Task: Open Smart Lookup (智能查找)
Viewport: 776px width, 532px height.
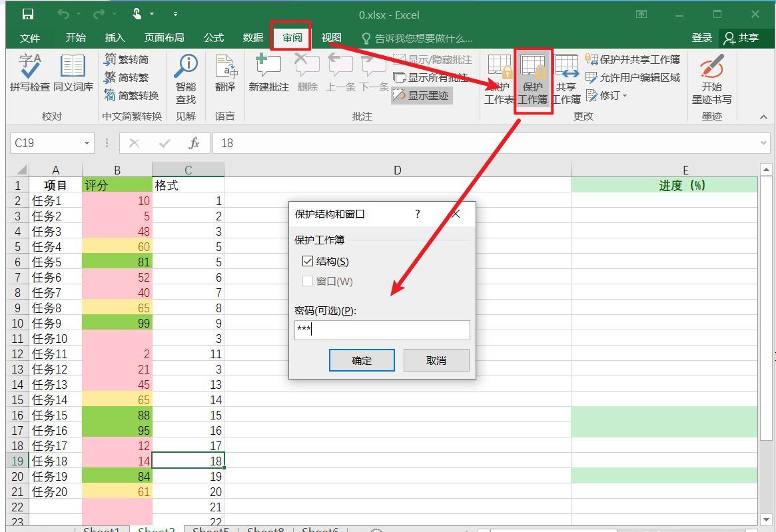Action: (x=186, y=79)
